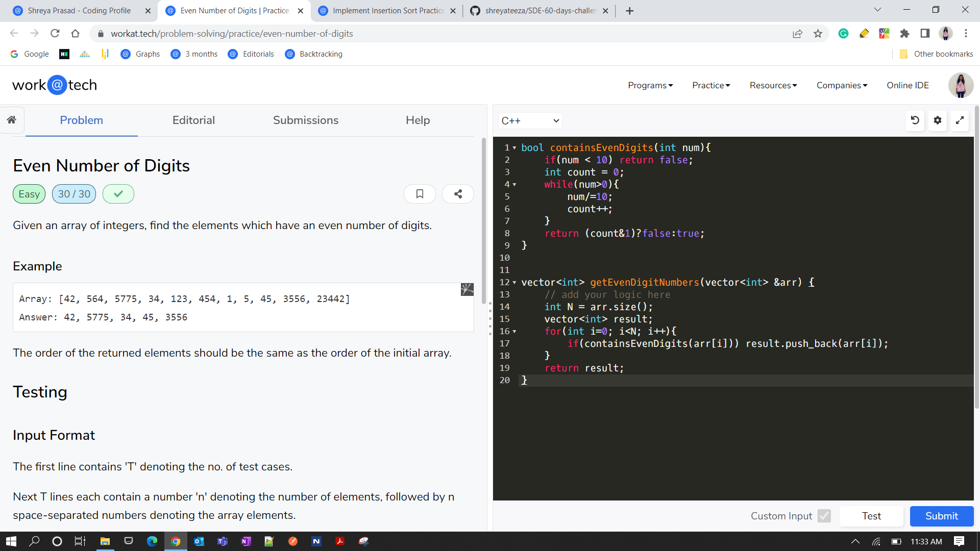980x551 pixels.
Task: Toggle the Custom Input checkbox
Action: coord(824,516)
